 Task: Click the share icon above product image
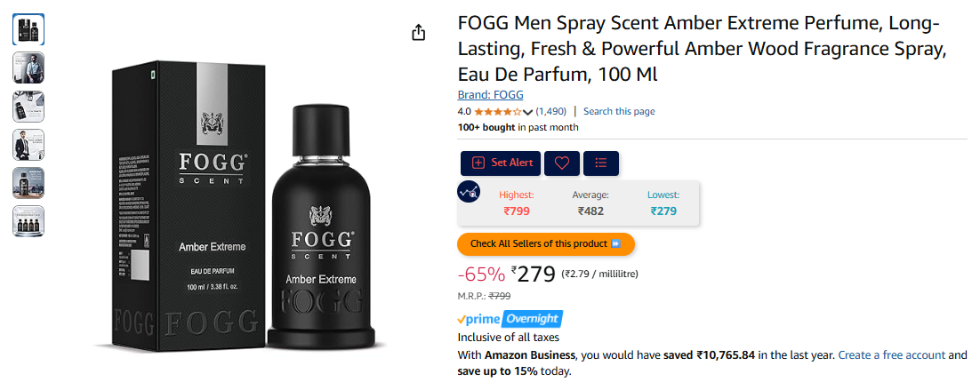pos(419,33)
